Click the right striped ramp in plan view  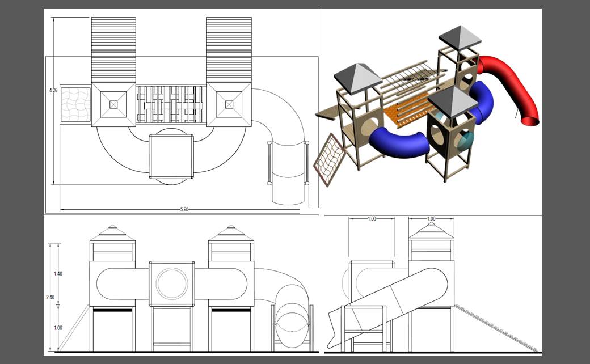[229, 49]
